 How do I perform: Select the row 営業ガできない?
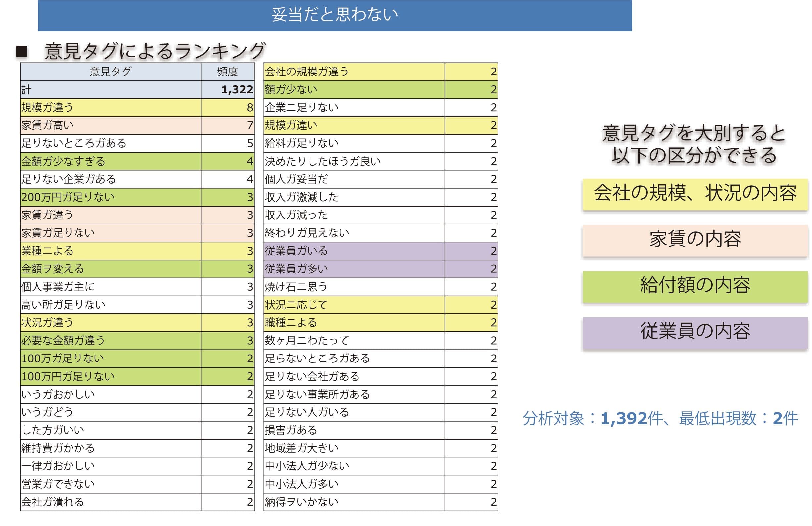tap(137, 484)
